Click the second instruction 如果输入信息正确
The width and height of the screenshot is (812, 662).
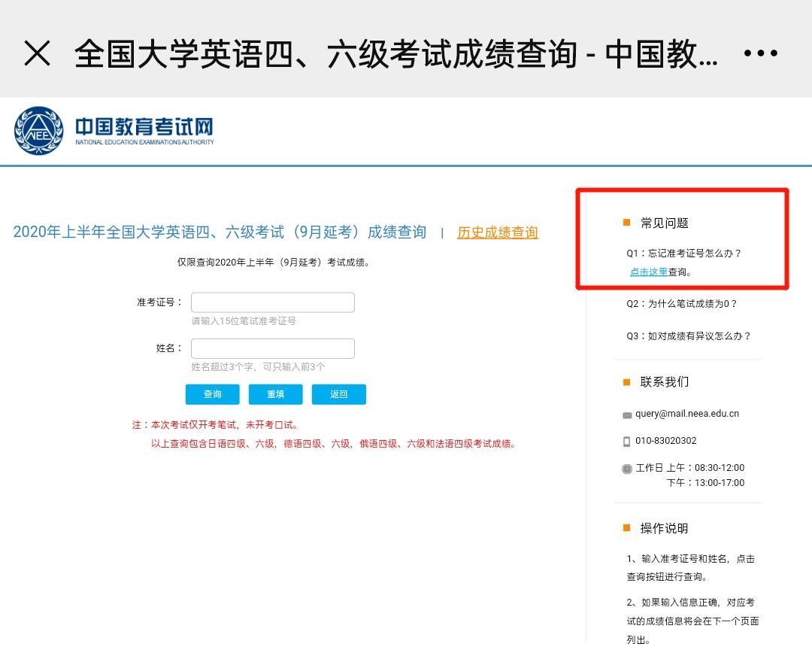pyautogui.click(x=692, y=621)
